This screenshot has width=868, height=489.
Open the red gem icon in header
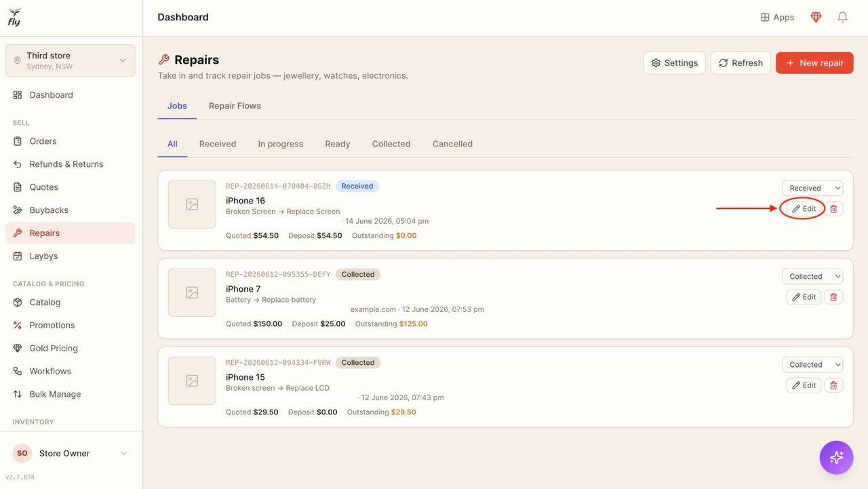(x=816, y=17)
